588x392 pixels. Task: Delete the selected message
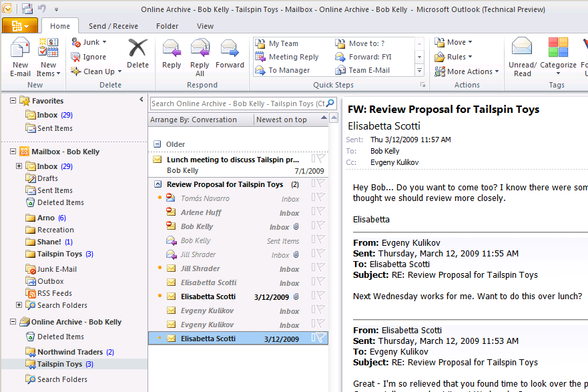point(137,53)
